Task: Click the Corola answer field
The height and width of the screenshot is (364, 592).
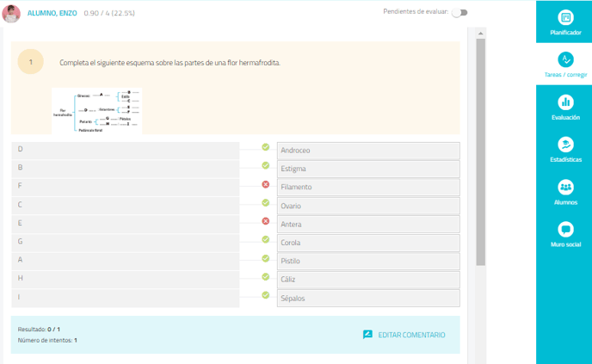Action: (x=368, y=243)
